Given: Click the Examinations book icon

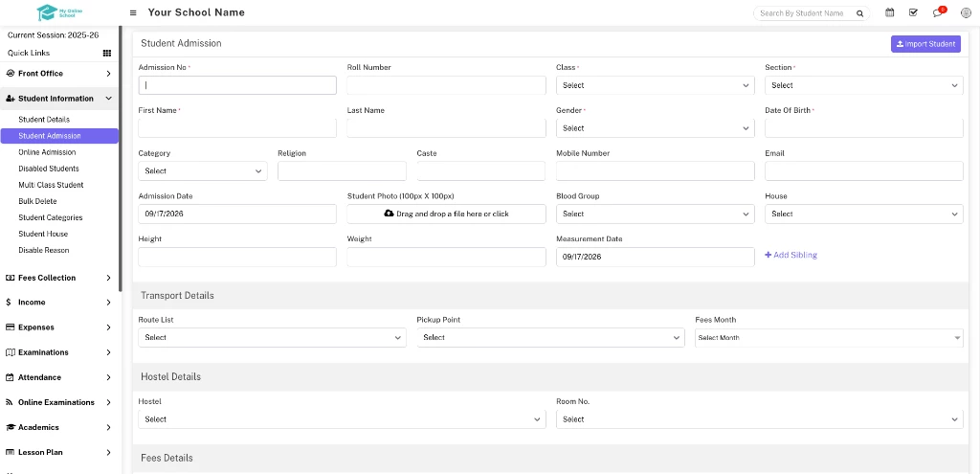Looking at the screenshot, I should (x=10, y=352).
